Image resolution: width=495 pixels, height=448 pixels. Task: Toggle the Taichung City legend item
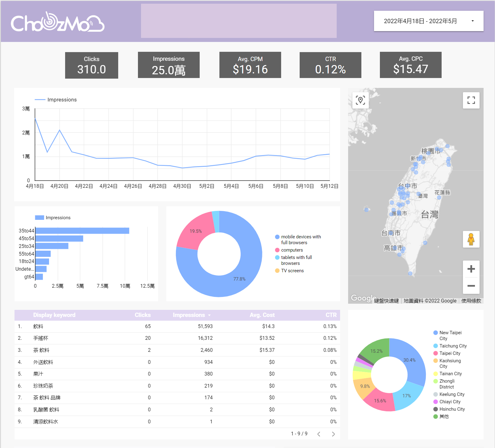pos(453,346)
